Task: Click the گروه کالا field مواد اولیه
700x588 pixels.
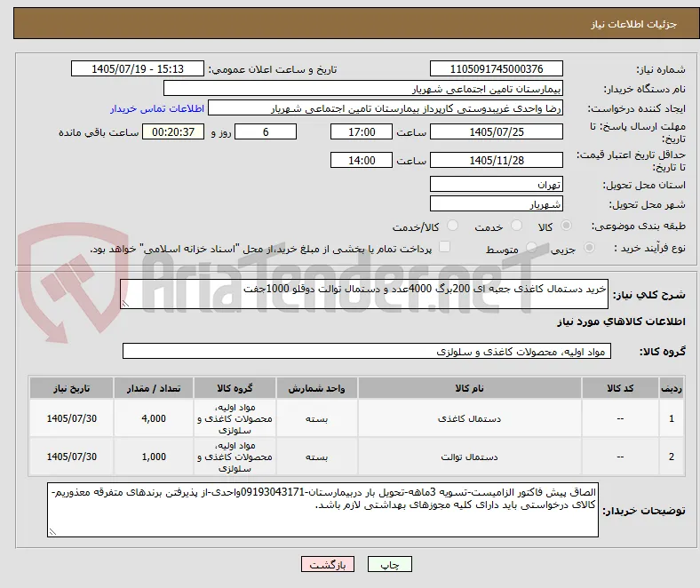Action: pyautogui.click(x=367, y=351)
